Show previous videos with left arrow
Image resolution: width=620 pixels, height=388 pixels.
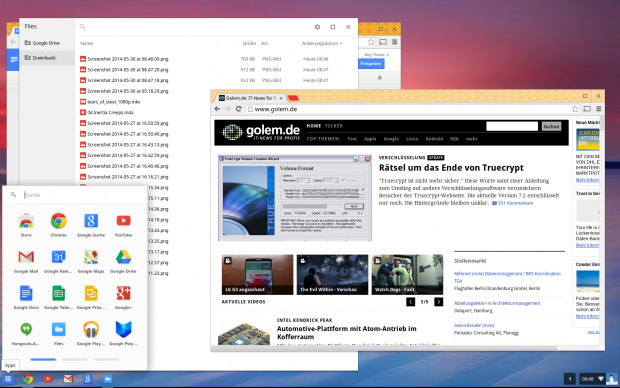point(410,302)
